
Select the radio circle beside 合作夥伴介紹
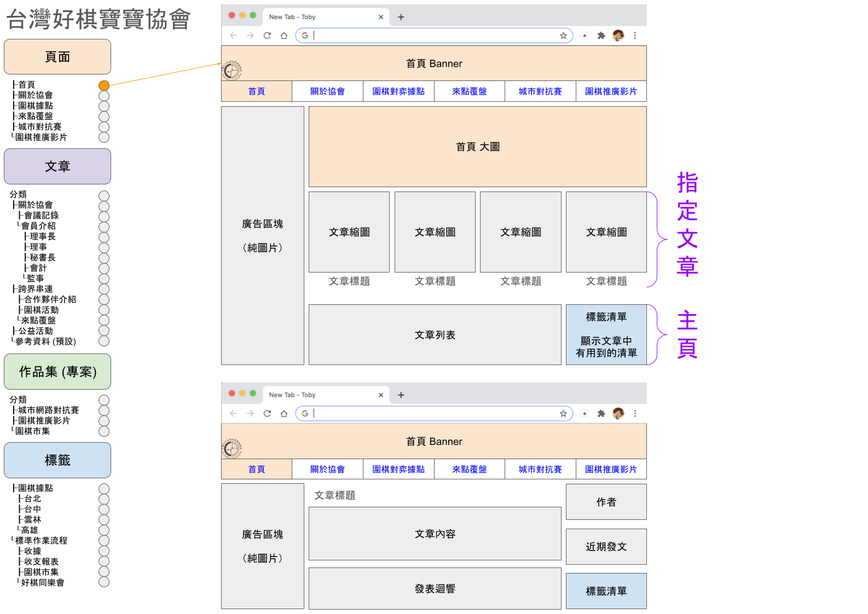click(104, 300)
